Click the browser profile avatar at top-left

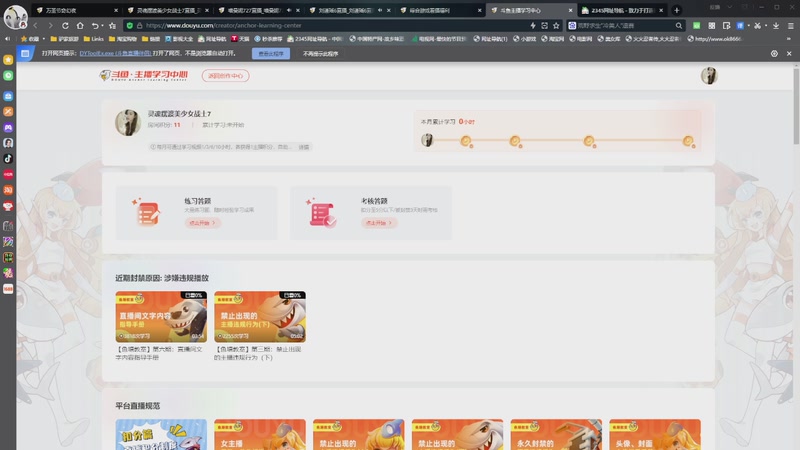tap(15, 17)
